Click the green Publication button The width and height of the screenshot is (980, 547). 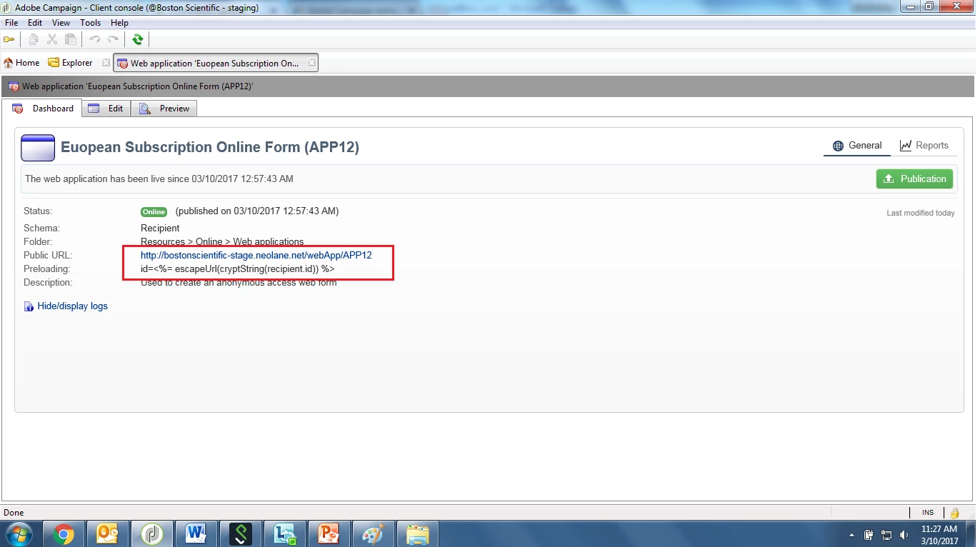914,179
